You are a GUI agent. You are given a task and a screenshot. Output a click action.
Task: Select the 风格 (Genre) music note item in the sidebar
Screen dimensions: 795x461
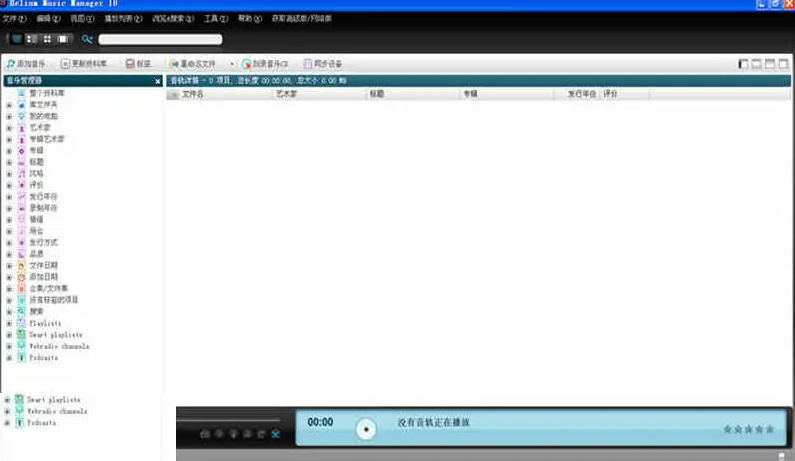click(36, 173)
